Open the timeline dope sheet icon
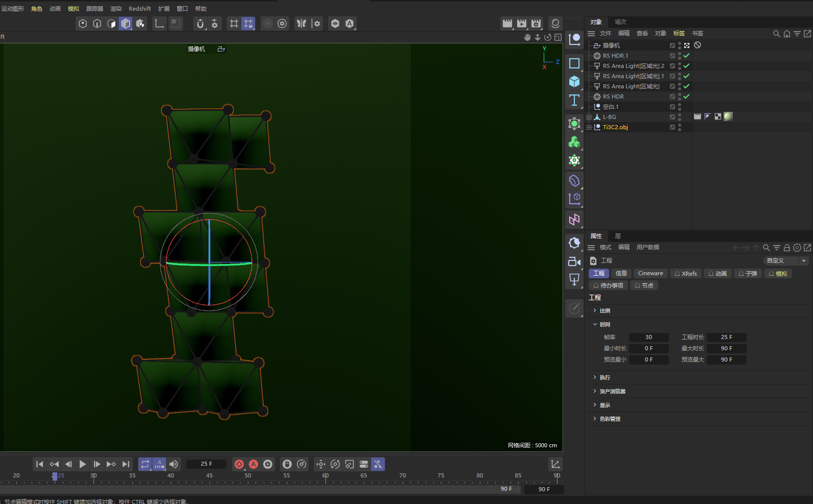Screen dimensions: 813x504 555,464
